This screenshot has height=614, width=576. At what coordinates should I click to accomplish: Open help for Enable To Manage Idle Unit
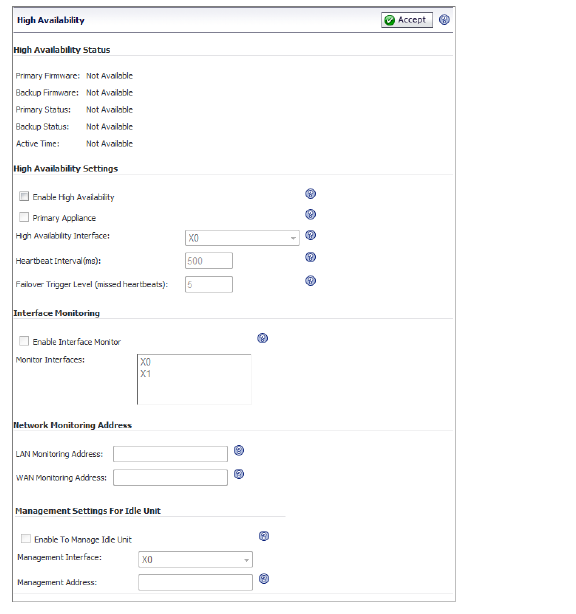pyautogui.click(x=264, y=536)
